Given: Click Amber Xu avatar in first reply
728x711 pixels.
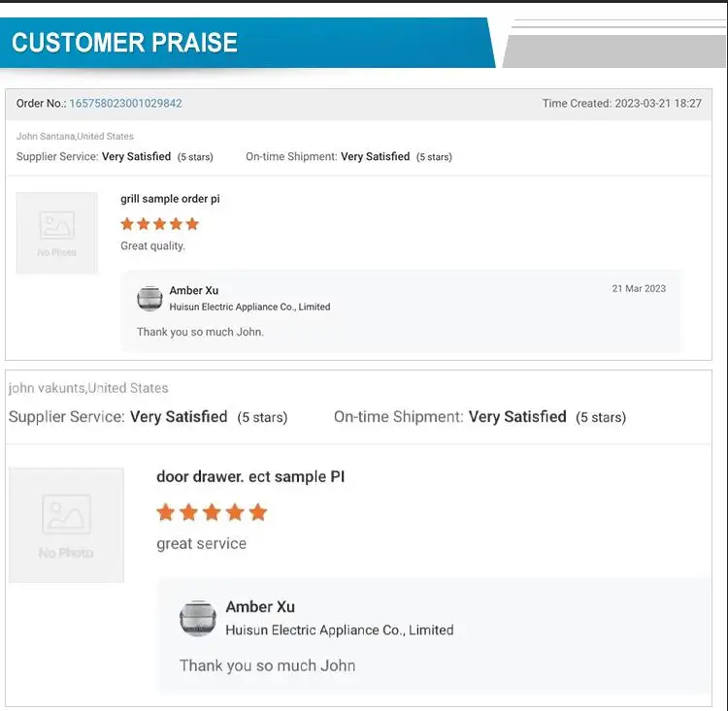Looking at the screenshot, I should coord(149,299).
